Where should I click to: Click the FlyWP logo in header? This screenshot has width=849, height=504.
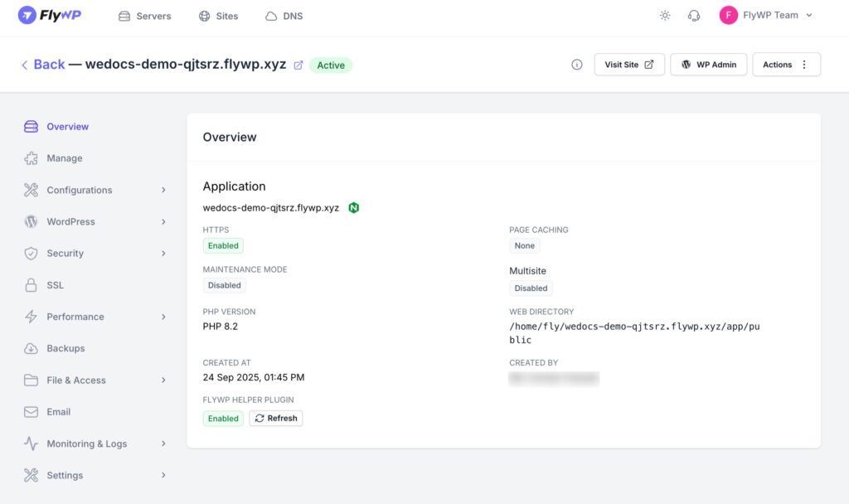click(50, 16)
